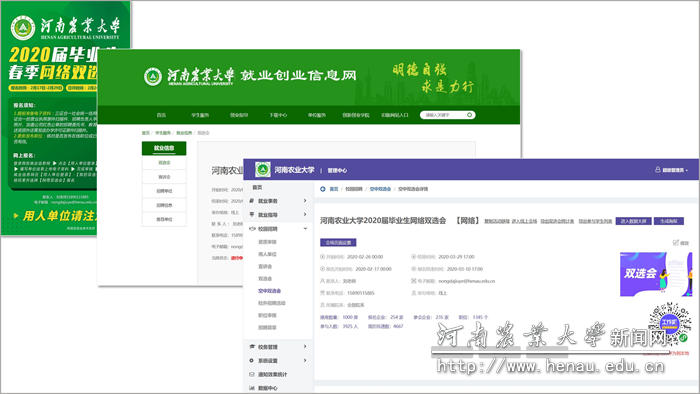Select 双选会 in the admin sidebar

pos(265,279)
